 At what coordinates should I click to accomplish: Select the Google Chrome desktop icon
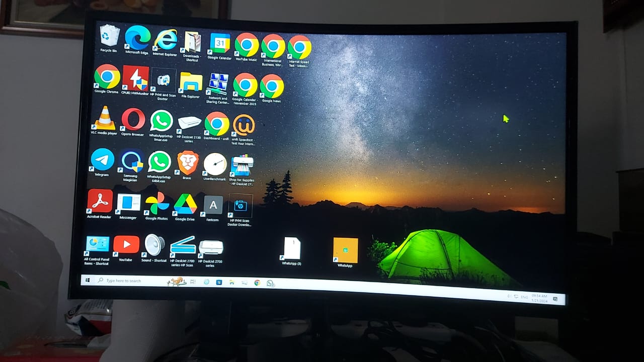click(107, 79)
